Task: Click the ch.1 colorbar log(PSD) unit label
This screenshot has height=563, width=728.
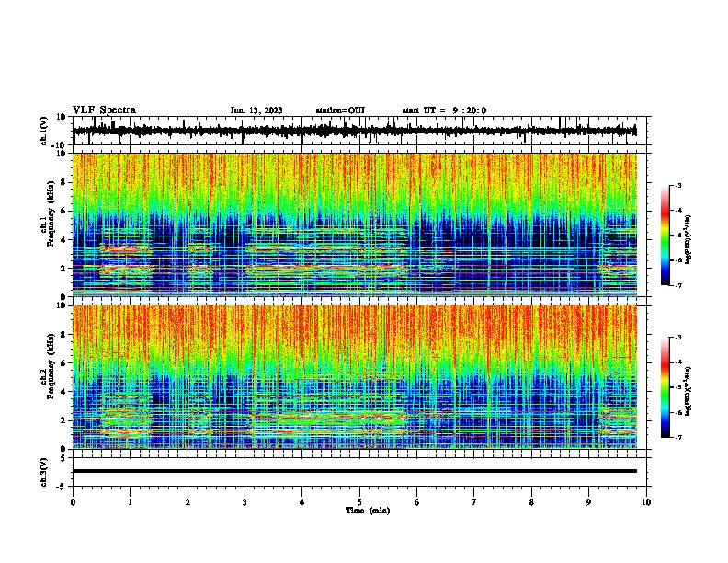Action: (x=688, y=239)
